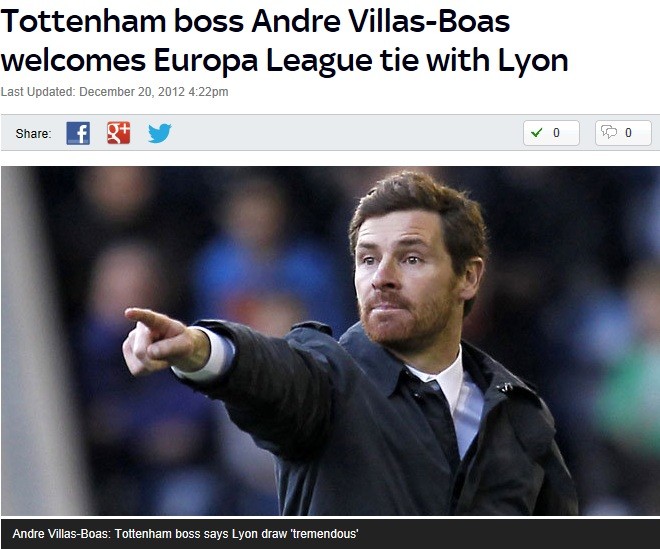The height and width of the screenshot is (549, 660).
Task: Click the speech bubble comments icon
Action: 609,132
